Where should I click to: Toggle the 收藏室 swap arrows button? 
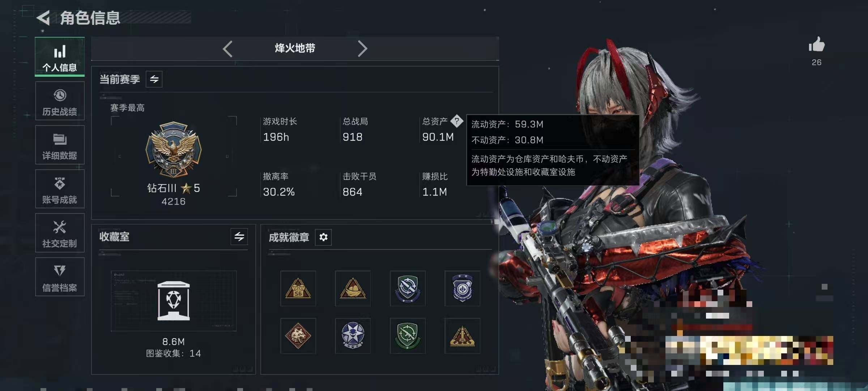239,237
